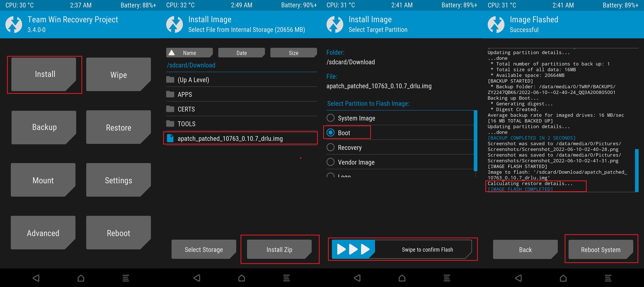Viewport: 644px width, 287px height.
Task: Tap home nav icon on Image Flashed screen
Action: [563, 278]
